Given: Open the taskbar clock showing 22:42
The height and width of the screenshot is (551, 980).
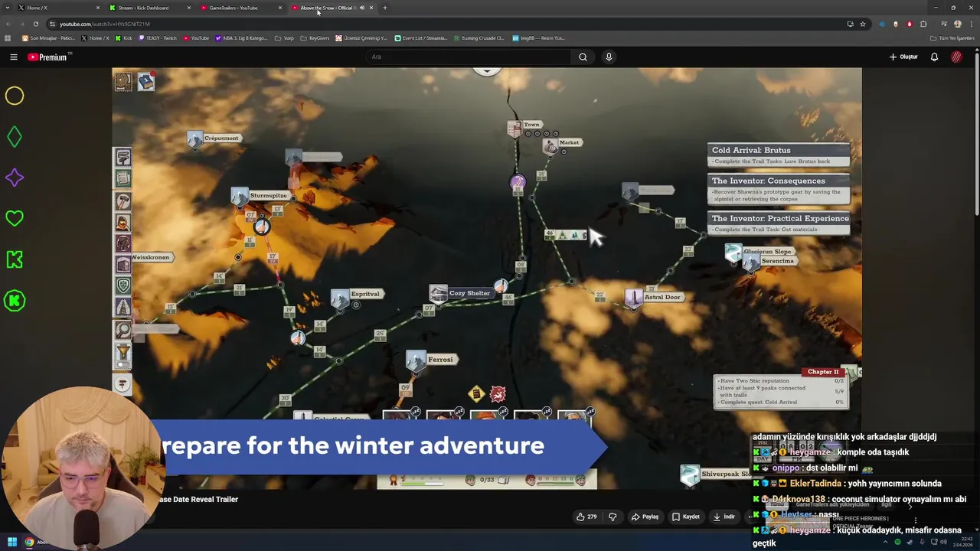Looking at the screenshot, I should 963,542.
